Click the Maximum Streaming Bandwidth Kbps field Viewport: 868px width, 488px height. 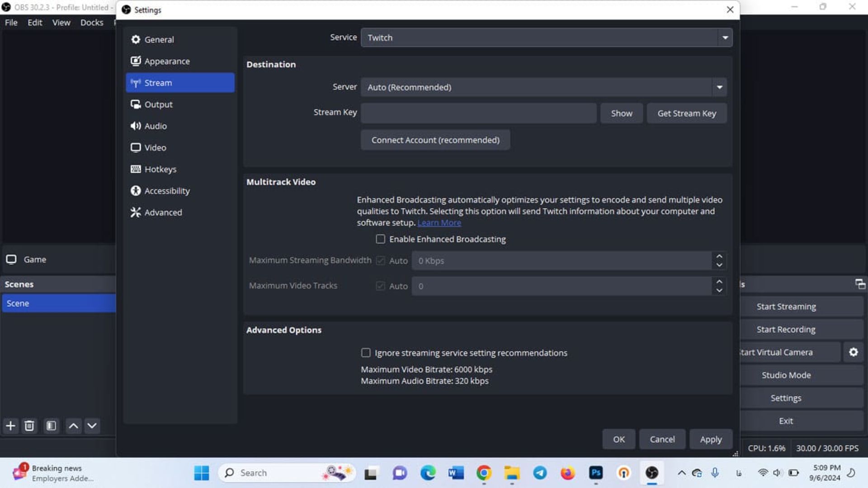click(561, 261)
